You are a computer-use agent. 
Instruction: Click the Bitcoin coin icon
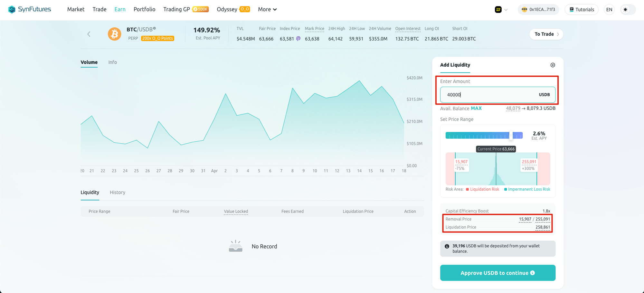(114, 34)
